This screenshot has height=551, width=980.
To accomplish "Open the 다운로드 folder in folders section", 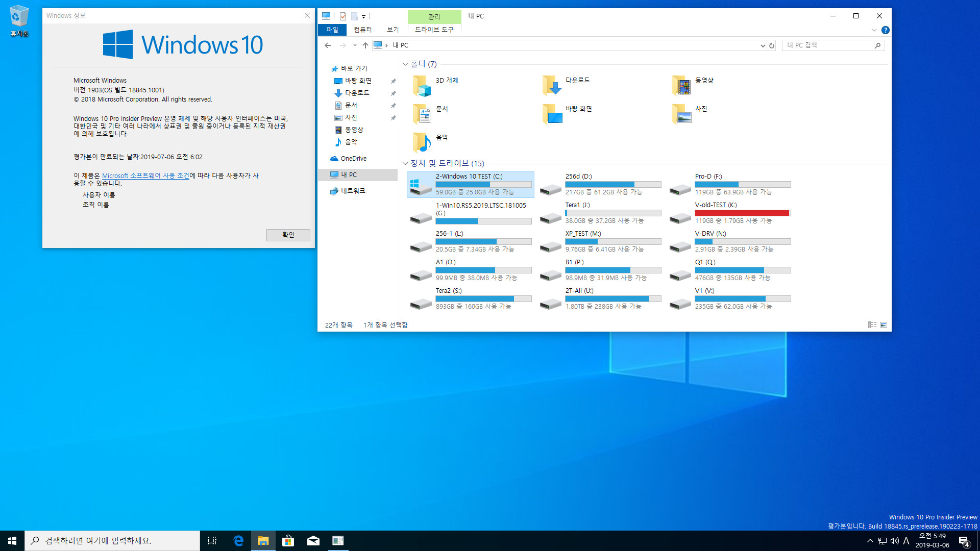I will coord(552,86).
